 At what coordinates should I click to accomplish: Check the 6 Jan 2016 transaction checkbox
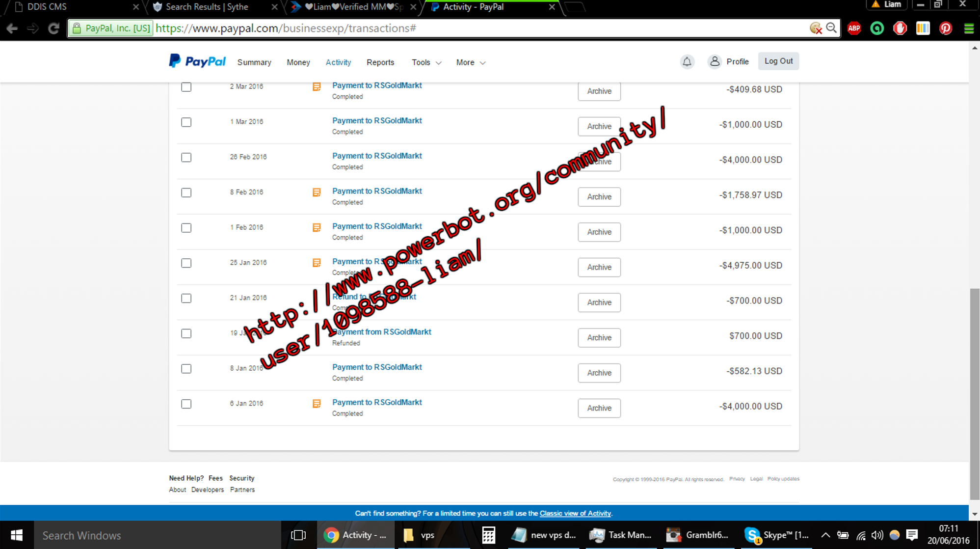(186, 404)
